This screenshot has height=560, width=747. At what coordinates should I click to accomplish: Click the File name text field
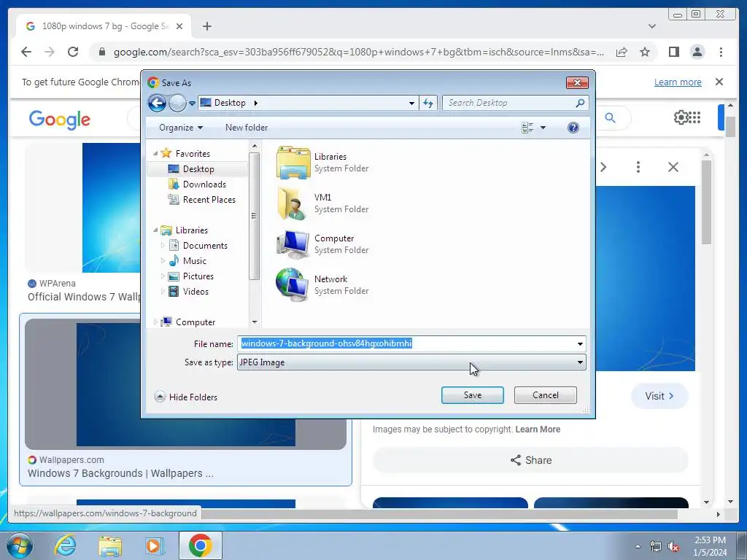pyautogui.click(x=406, y=344)
